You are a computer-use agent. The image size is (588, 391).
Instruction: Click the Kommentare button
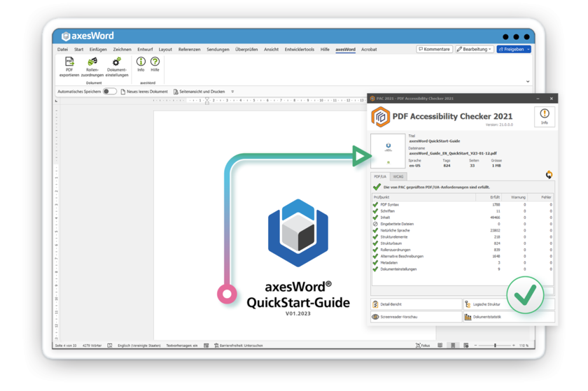(434, 49)
